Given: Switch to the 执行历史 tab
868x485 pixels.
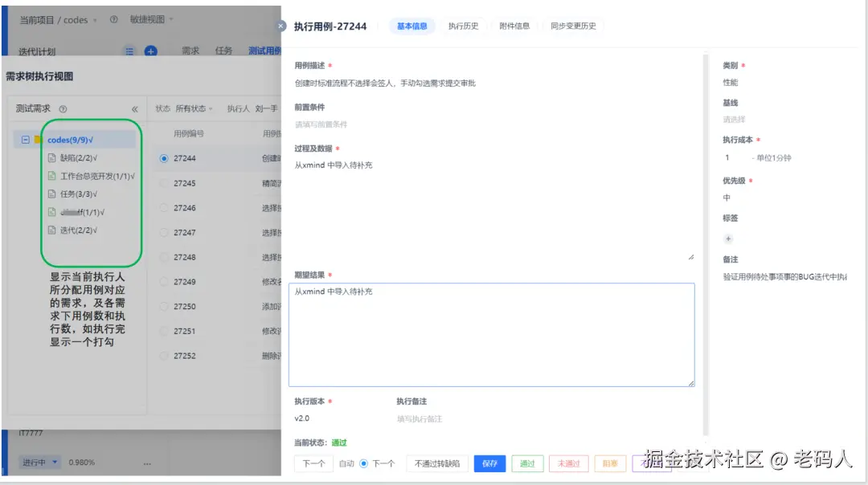Looking at the screenshot, I should [464, 25].
